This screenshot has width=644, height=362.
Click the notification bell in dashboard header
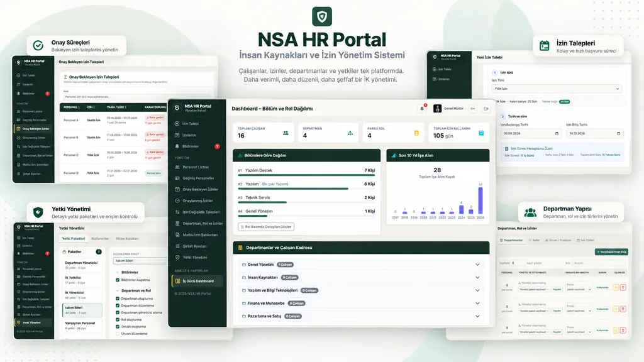click(x=422, y=109)
